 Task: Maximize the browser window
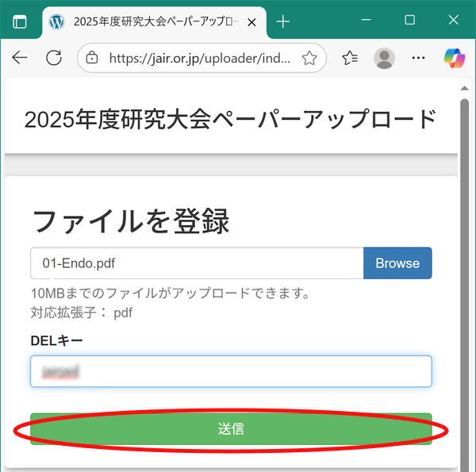coord(410,20)
